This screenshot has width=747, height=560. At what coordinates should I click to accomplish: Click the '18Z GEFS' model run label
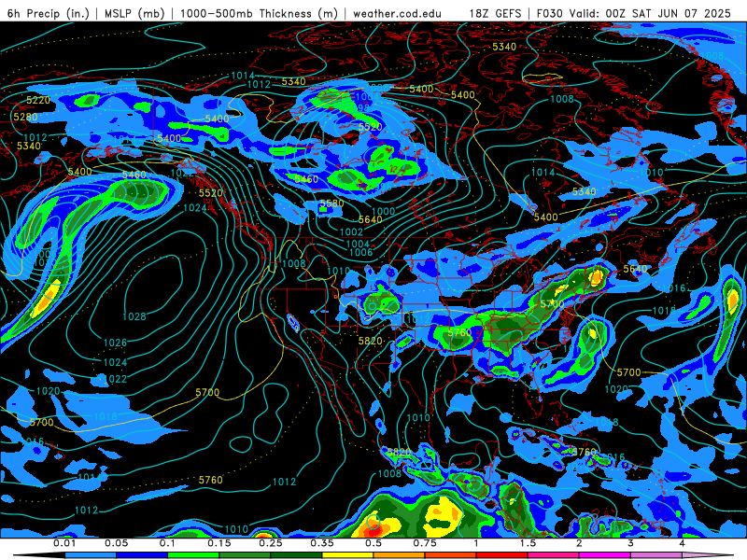coord(496,13)
